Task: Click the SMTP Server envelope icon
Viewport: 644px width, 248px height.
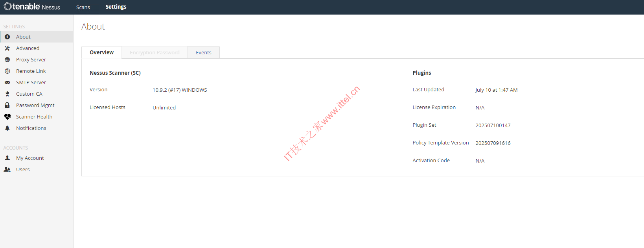Action: tap(7, 82)
